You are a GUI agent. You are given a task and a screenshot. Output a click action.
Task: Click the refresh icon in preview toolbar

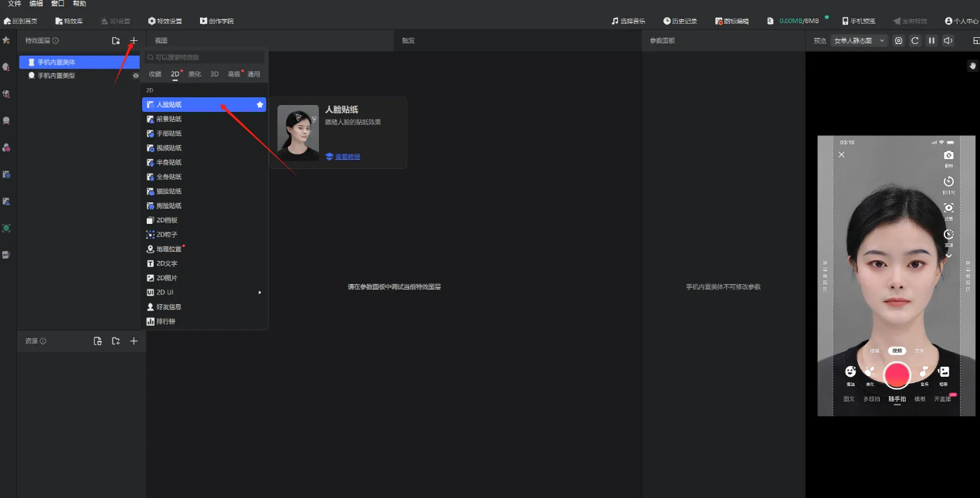915,41
